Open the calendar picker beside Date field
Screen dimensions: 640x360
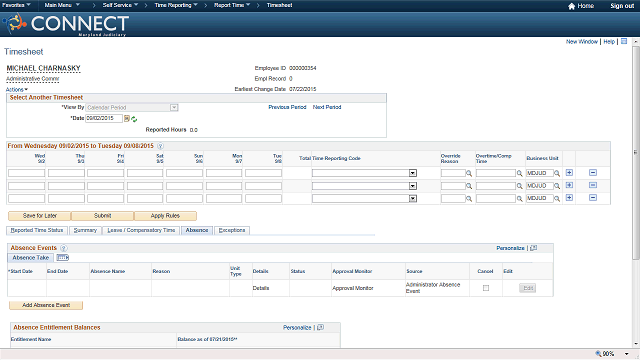127,119
